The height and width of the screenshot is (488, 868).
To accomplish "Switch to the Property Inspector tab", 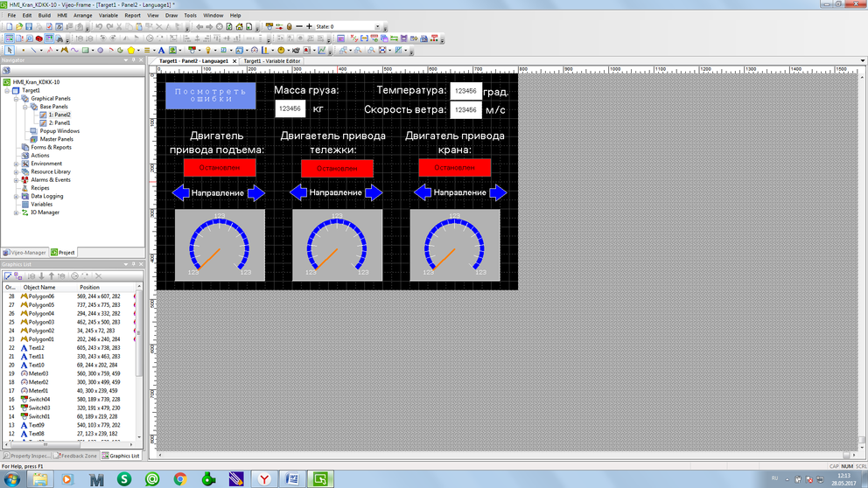I will [x=26, y=456].
